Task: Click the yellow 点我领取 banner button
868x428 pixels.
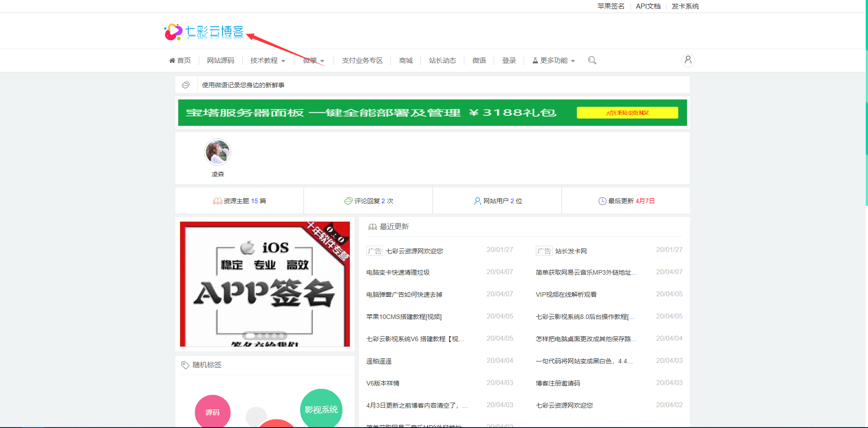Action: [x=627, y=113]
